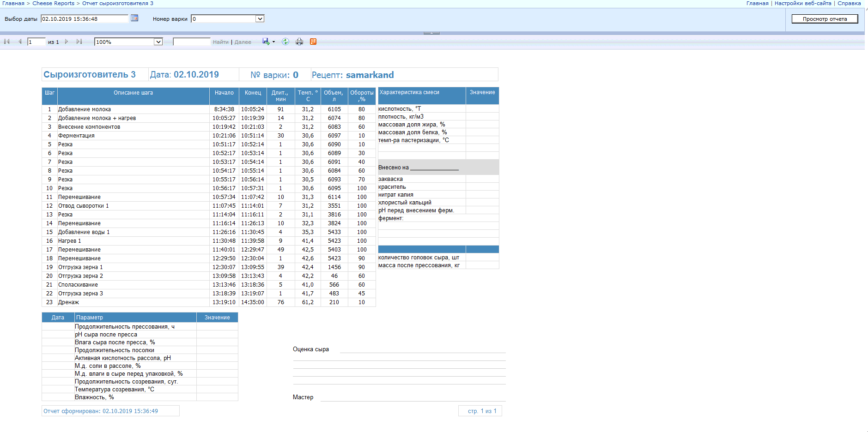Open the Номер варки dropdown

(260, 19)
